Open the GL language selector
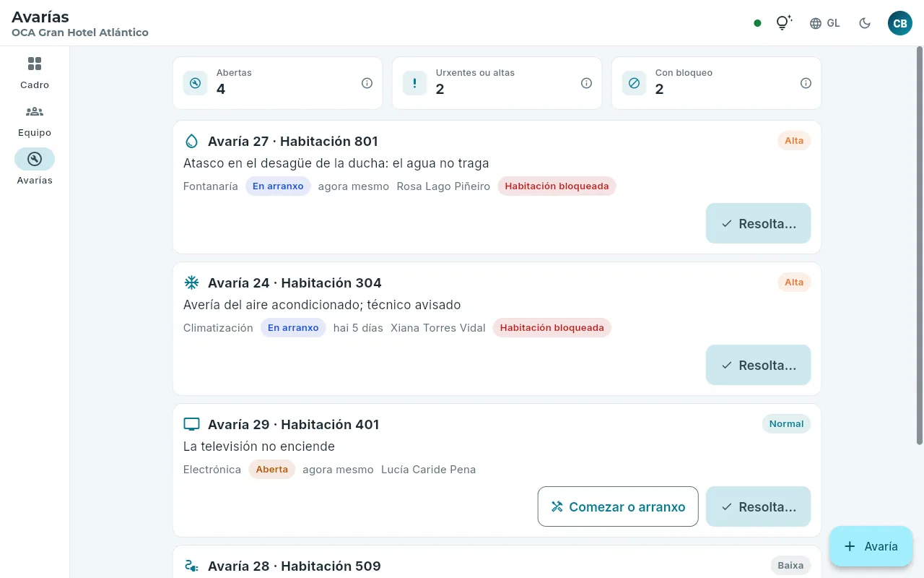 pyautogui.click(x=825, y=23)
